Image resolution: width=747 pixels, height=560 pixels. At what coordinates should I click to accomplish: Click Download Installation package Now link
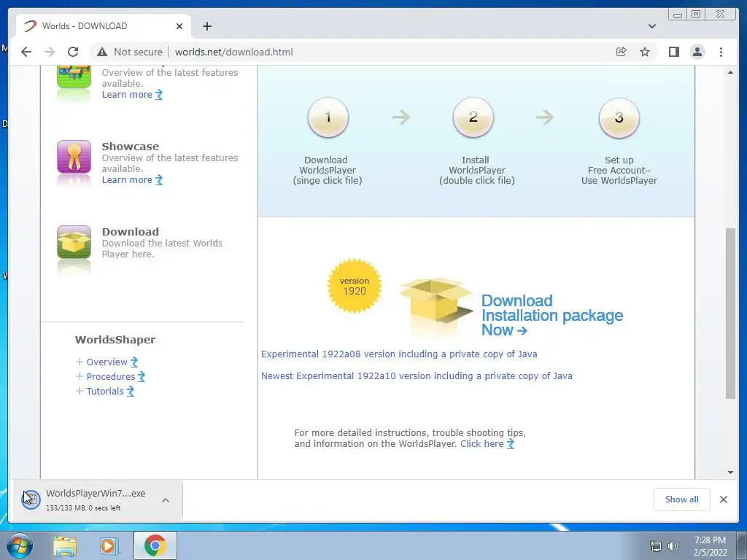(551, 315)
